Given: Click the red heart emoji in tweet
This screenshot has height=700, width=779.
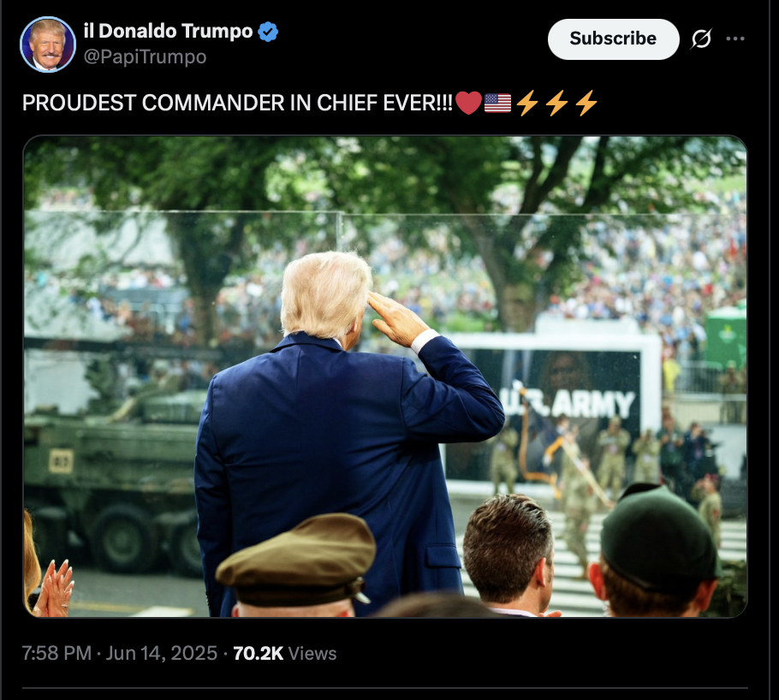Looking at the screenshot, I should (468, 103).
